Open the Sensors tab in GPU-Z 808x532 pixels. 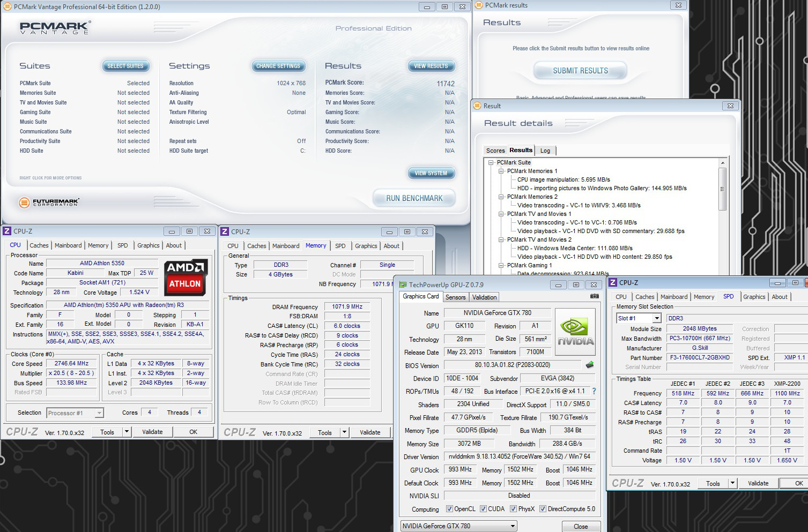[456, 297]
